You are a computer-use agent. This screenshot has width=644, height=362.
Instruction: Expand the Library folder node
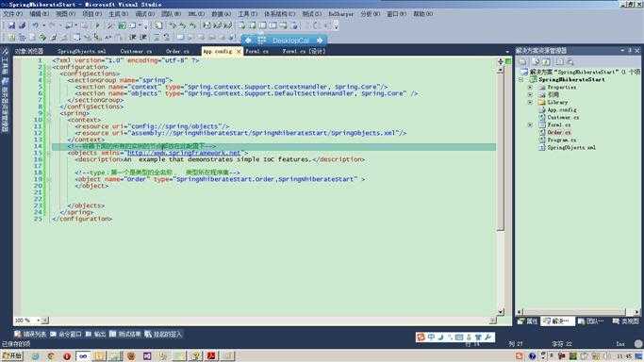[x=530, y=102]
